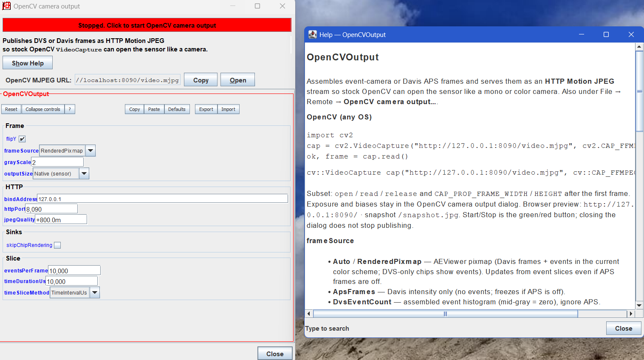The height and width of the screenshot is (360, 644).
Task: Click the Help horizontal scrollbar right arrow
Action: point(631,314)
